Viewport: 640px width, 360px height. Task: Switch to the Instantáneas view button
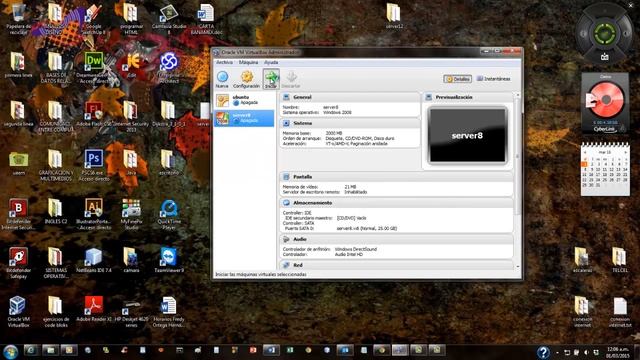coord(494,79)
